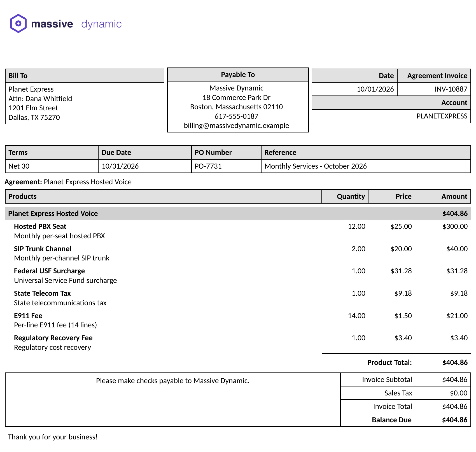
Task: Click the 1201 Elm Street address line
Action: point(33,108)
